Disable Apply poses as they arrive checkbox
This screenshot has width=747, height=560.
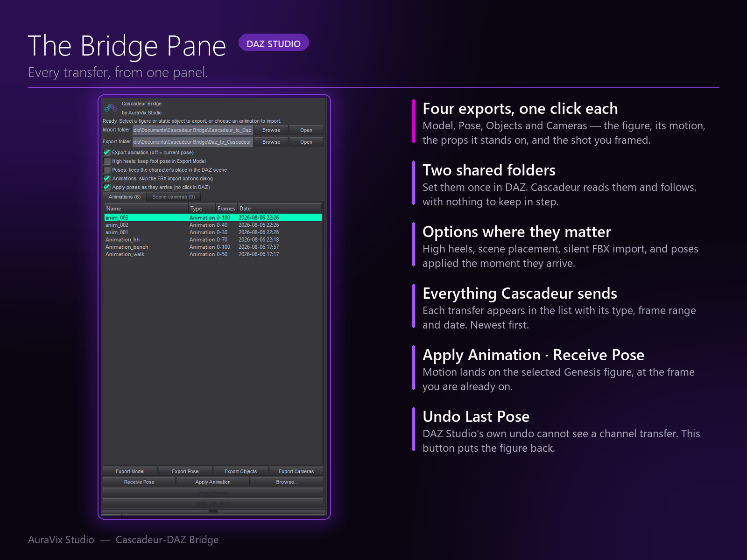point(107,187)
